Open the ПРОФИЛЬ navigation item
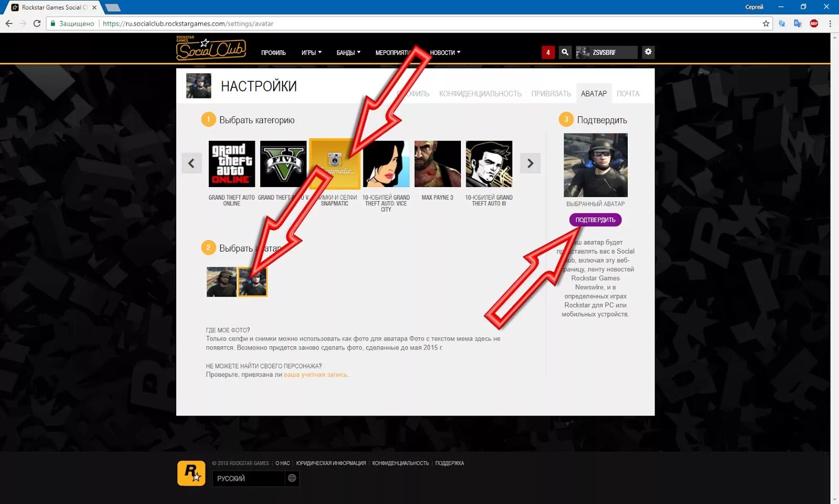 274,52
